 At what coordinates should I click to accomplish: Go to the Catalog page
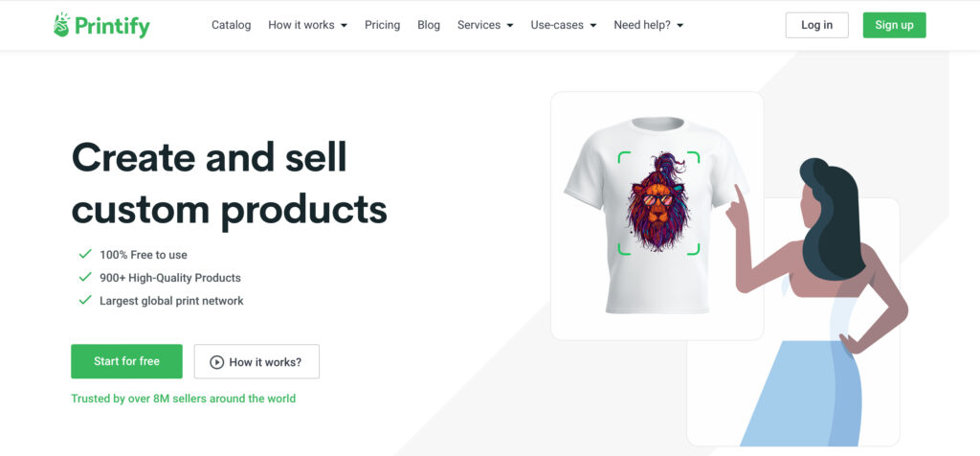[232, 25]
